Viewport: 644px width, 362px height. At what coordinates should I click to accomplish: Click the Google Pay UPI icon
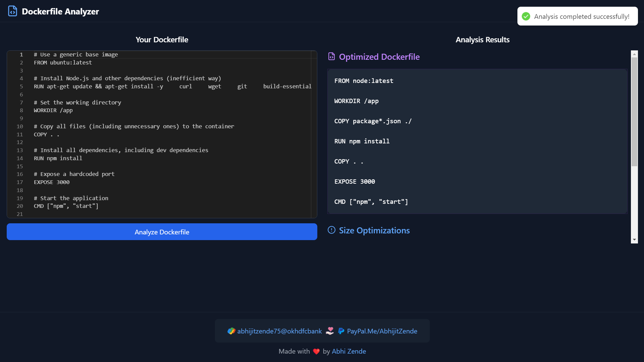coord(231,331)
